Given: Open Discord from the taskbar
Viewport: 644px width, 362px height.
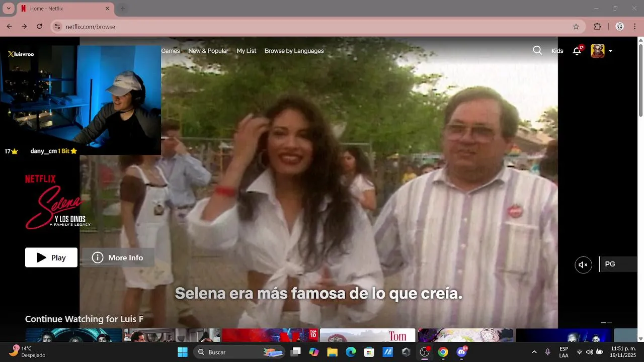Looking at the screenshot, I should point(461,352).
